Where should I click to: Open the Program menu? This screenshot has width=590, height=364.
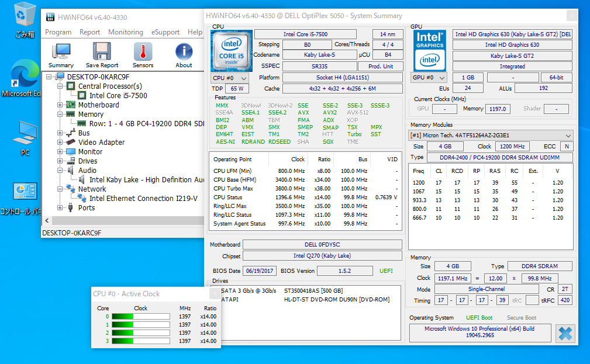(x=58, y=32)
